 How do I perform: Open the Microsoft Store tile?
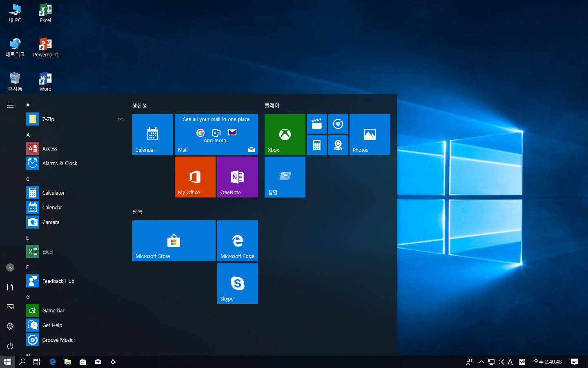coord(174,241)
